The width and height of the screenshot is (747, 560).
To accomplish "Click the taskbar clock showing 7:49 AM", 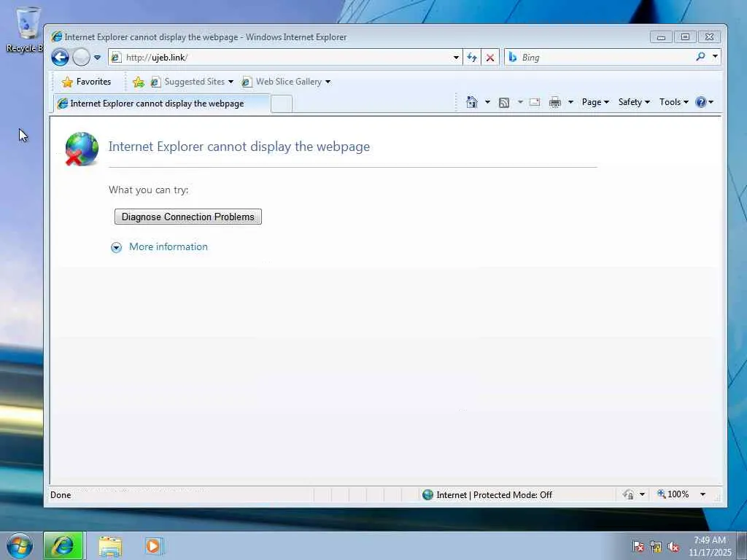I will (x=709, y=546).
